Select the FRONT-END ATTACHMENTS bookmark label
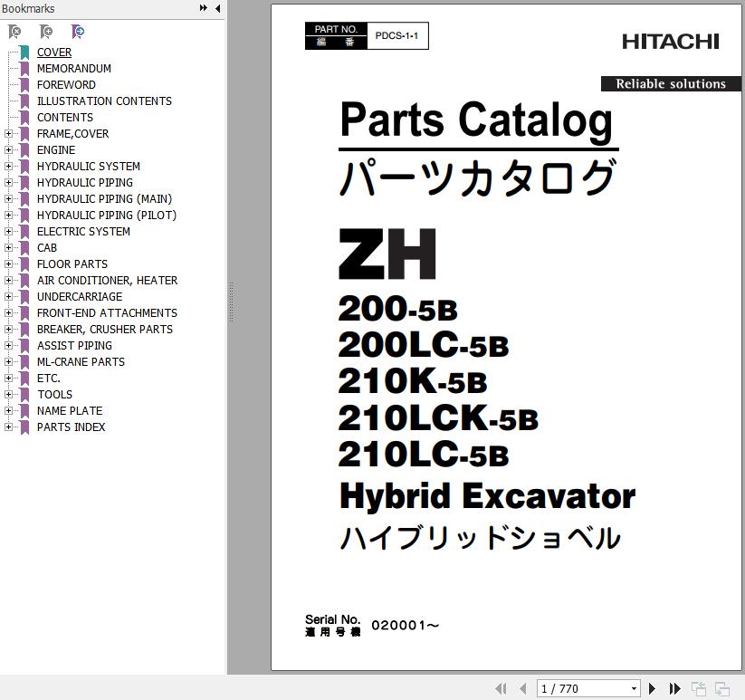The image size is (745, 700). point(107,312)
